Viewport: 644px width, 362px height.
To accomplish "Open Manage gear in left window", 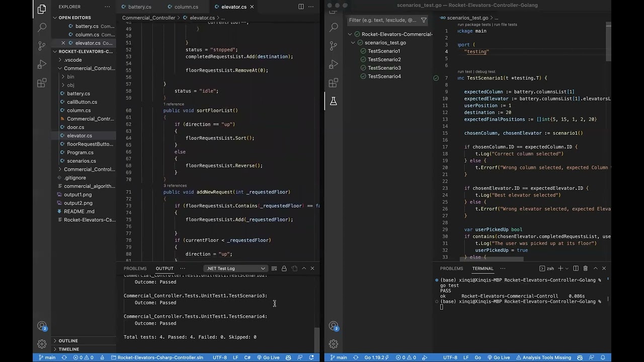I will [42, 344].
